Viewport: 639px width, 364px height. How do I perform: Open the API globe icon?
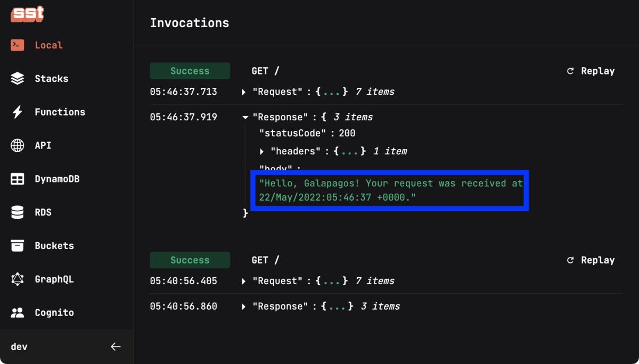pos(17,145)
